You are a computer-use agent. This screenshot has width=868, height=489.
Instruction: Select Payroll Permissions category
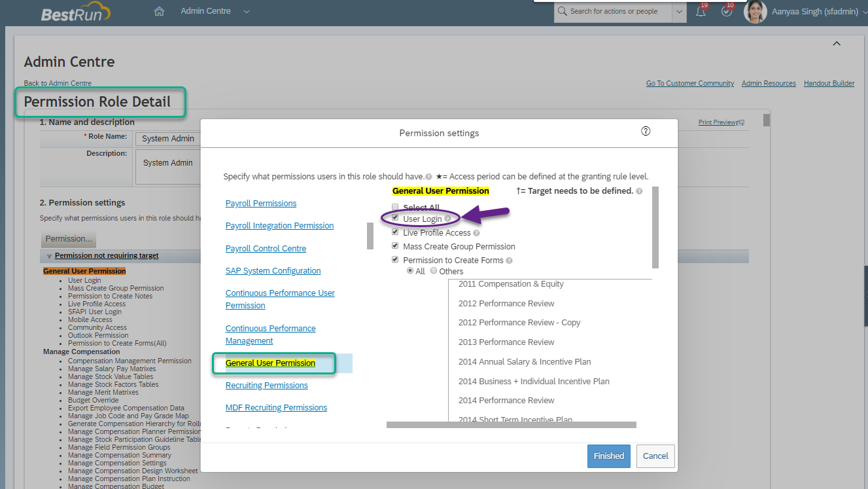261,203
